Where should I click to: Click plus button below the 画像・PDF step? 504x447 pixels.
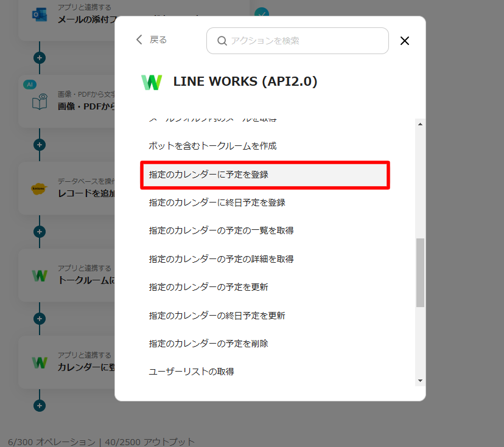pyautogui.click(x=40, y=145)
